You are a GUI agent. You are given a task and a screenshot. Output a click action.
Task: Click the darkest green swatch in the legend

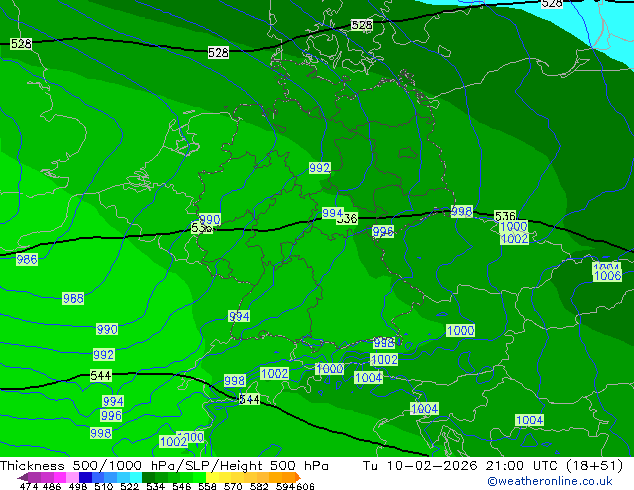point(148,477)
